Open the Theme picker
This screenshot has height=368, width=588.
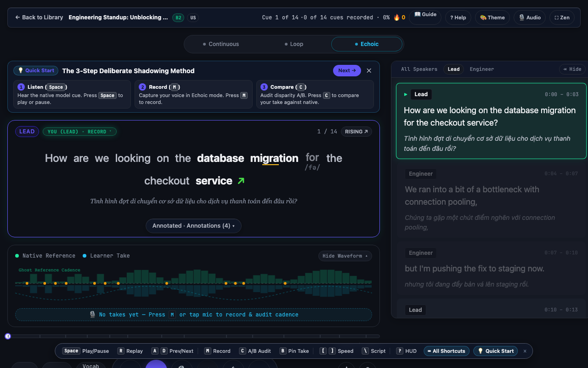point(492,17)
